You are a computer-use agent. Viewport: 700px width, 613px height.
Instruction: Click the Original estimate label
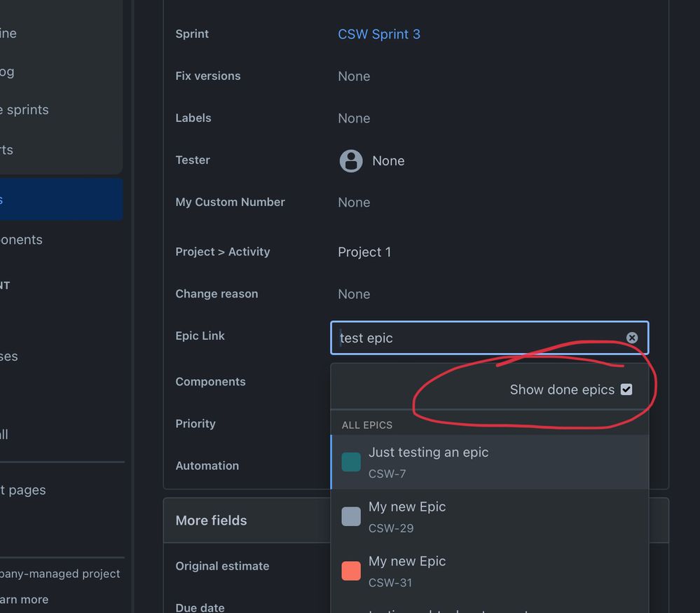[222, 566]
